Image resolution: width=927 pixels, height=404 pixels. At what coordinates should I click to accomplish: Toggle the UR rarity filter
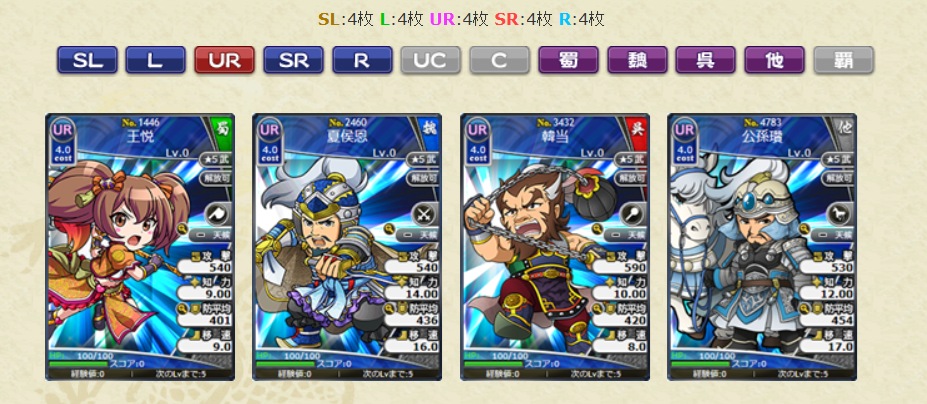225,60
